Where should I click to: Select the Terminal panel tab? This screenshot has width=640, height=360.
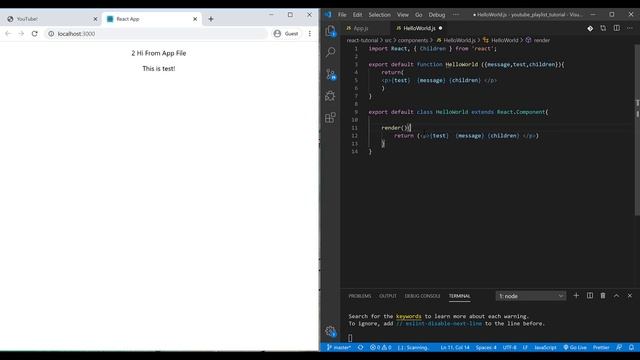tap(460, 296)
